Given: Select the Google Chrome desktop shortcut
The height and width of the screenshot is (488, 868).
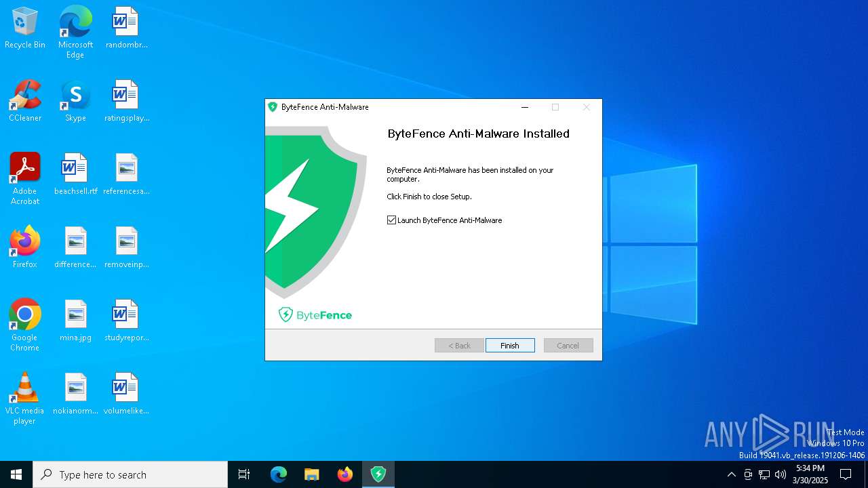Looking at the screenshot, I should [x=25, y=325].
